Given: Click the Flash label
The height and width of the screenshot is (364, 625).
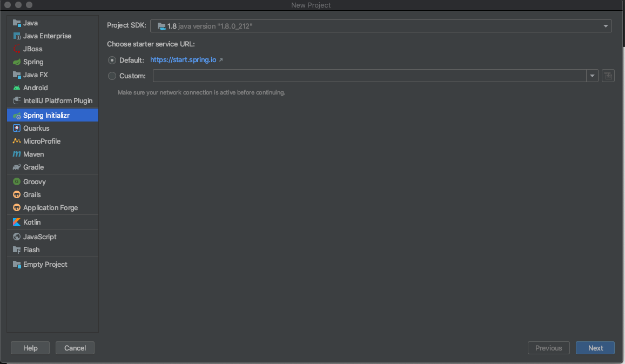Looking at the screenshot, I should pyautogui.click(x=31, y=250).
